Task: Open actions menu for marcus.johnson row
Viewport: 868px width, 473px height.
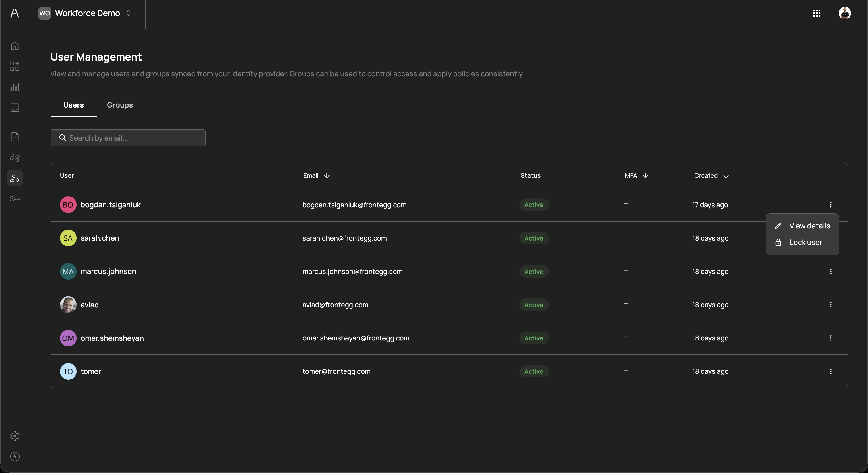Action: click(x=830, y=271)
